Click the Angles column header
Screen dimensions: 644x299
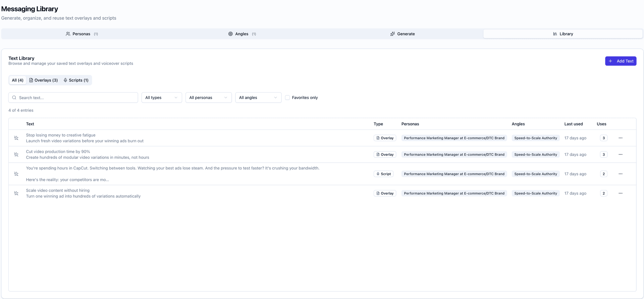point(518,124)
